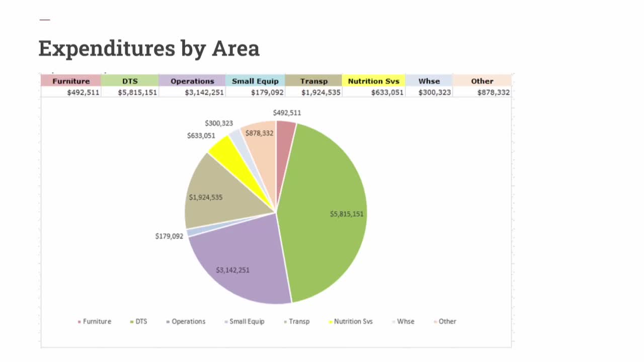Click the Transp column header cell
The image size is (644, 362).
coord(314,81)
